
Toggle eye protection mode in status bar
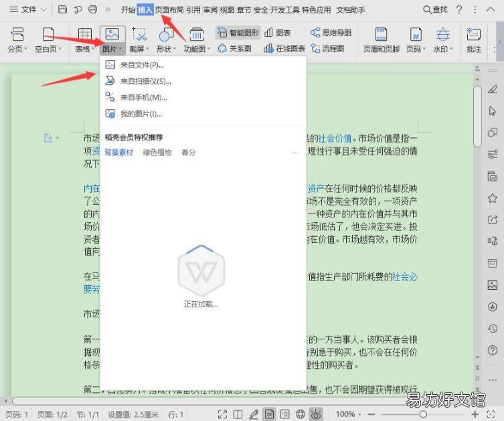tap(316, 414)
